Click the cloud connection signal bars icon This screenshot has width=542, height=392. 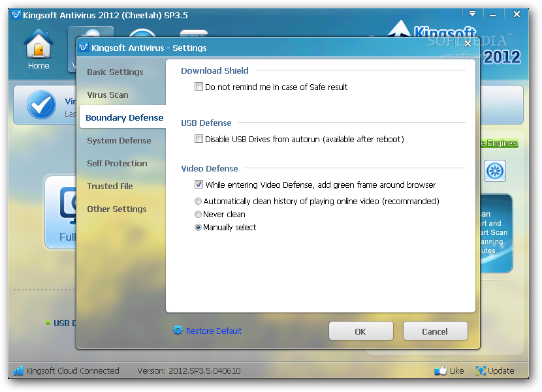(18, 371)
